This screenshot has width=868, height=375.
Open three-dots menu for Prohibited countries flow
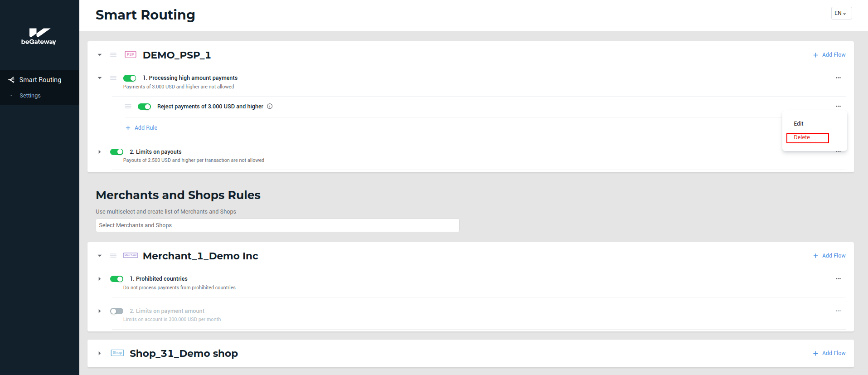point(838,279)
